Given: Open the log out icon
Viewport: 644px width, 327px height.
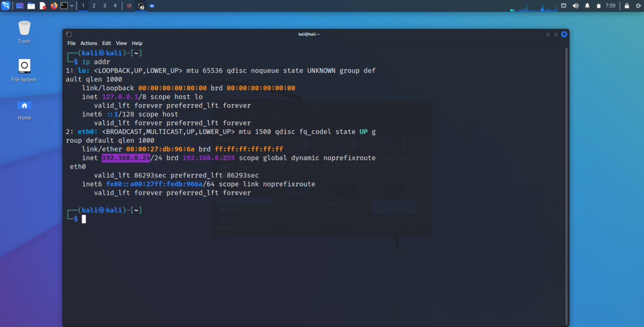Looking at the screenshot, I should (638, 6).
